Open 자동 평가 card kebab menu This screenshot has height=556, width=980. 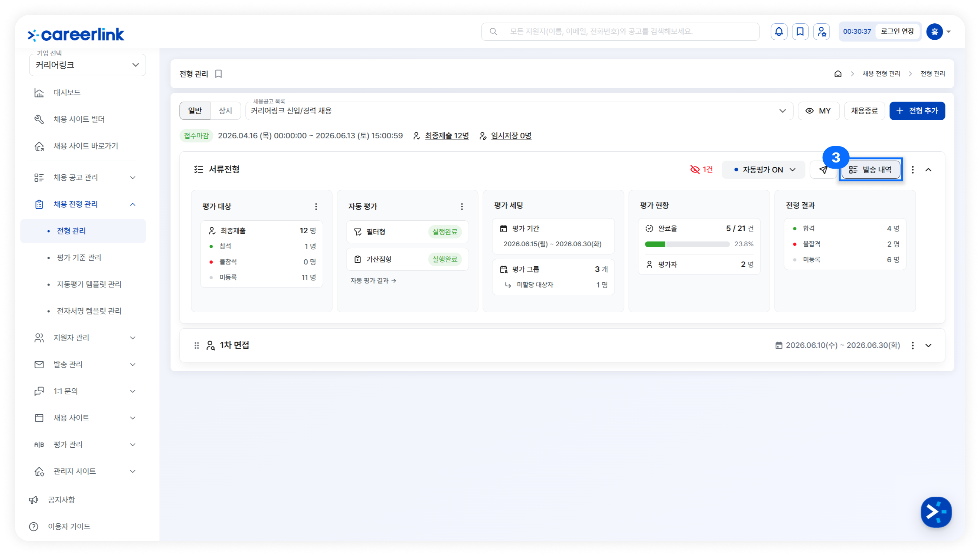pyautogui.click(x=462, y=207)
